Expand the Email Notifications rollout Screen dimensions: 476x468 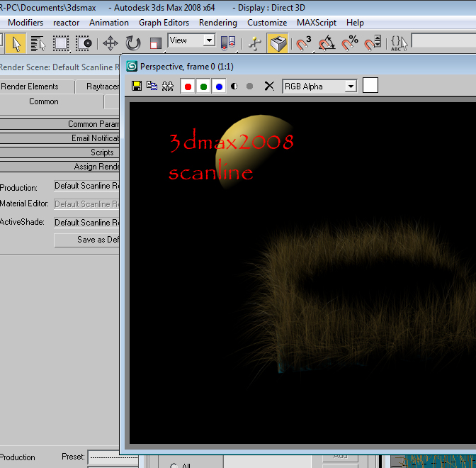[59, 138]
